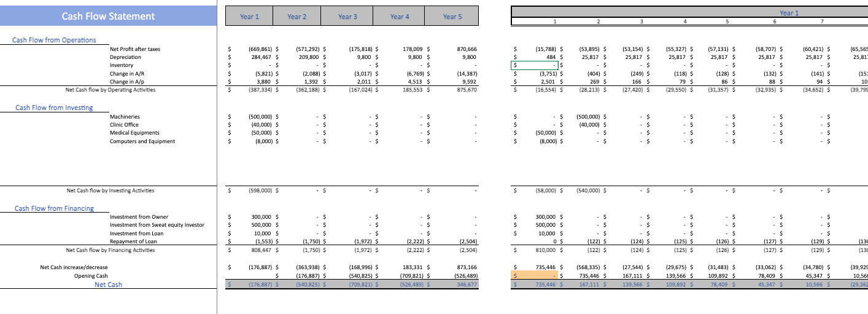Select the Year 5 column header
The height and width of the screenshot is (314, 868).
tap(452, 17)
